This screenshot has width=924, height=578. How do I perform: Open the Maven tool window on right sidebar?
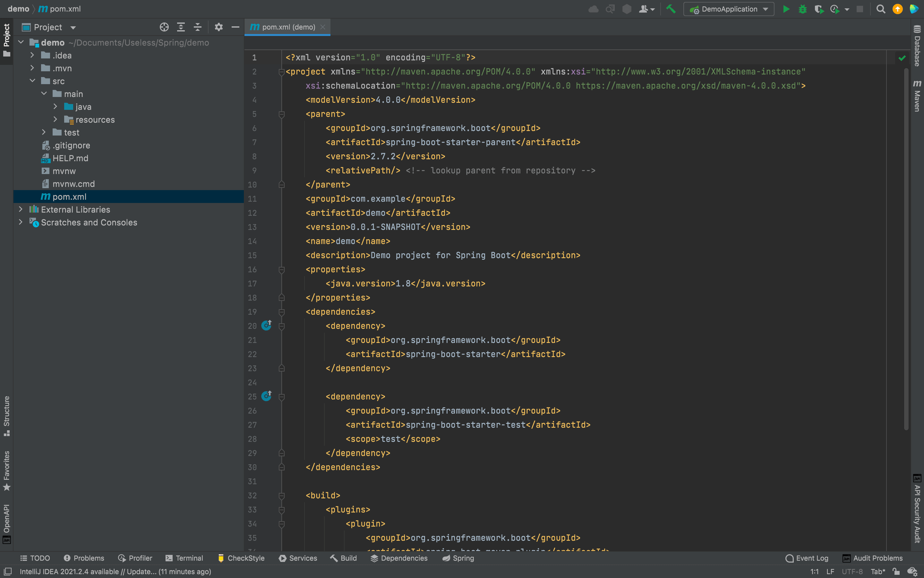coord(917,96)
